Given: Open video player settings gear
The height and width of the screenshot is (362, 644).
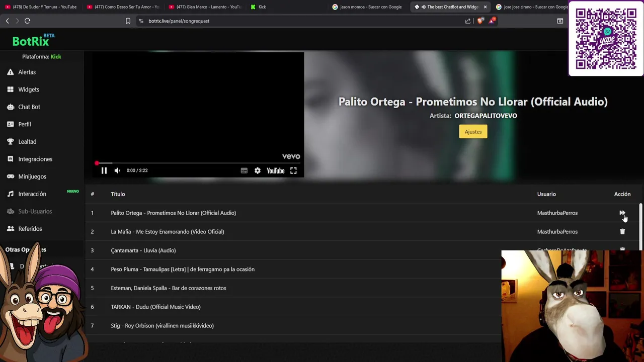Looking at the screenshot, I should [x=258, y=170].
